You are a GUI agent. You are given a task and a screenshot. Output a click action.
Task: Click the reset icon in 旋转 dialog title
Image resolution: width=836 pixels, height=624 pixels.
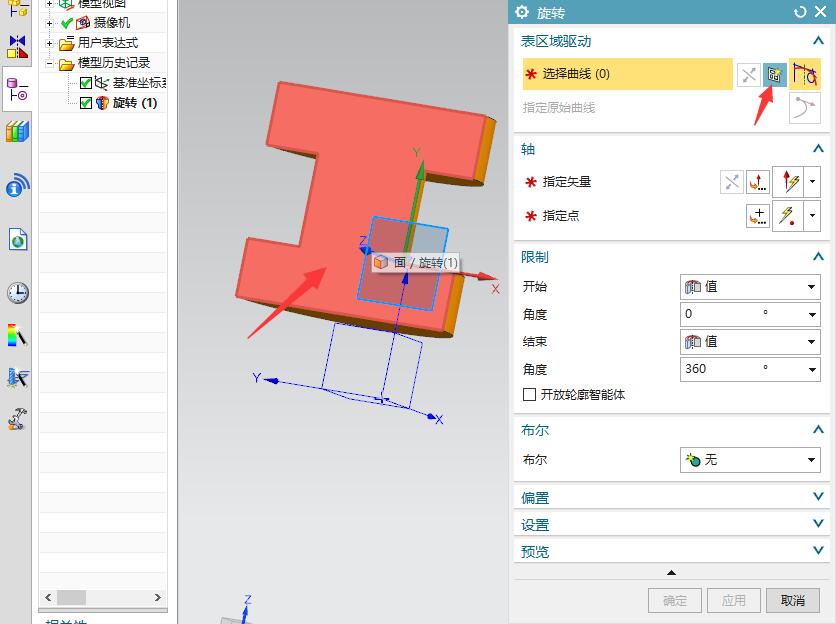coord(800,12)
